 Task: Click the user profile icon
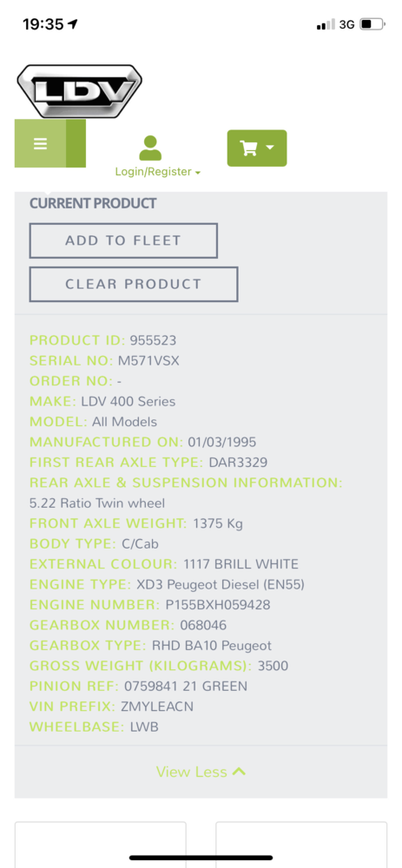click(150, 148)
